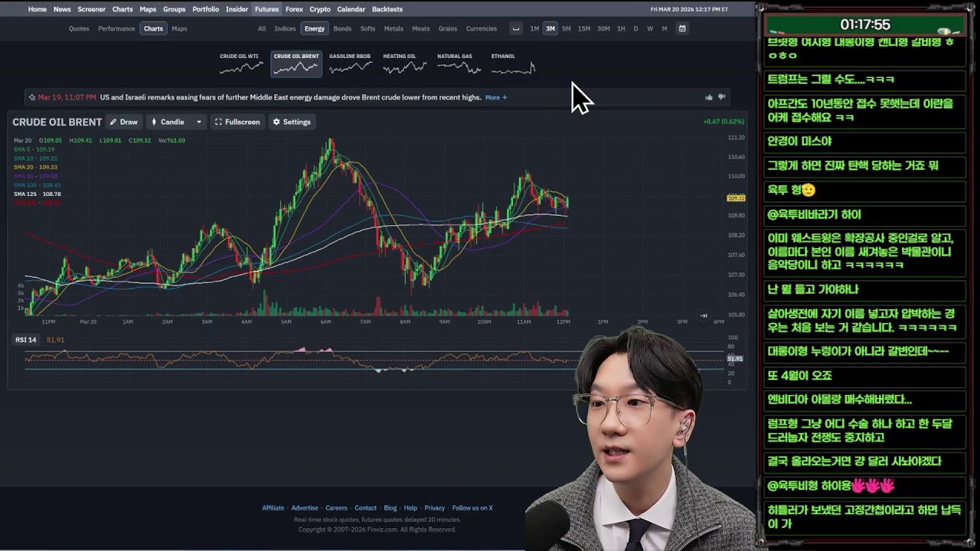The image size is (980, 551).
Task: Click the SMA 125 legend entry
Action: (x=37, y=194)
